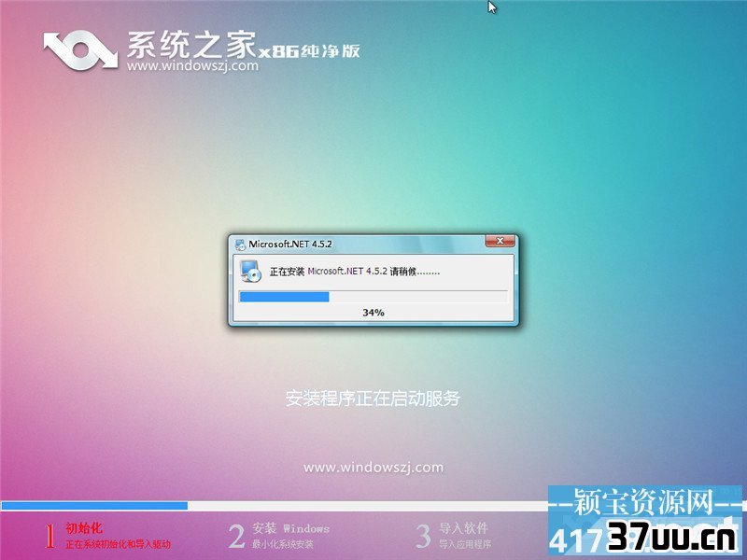Open the www.windowszj.com link under the logo
This screenshot has height=560, width=747.
pos(192,65)
